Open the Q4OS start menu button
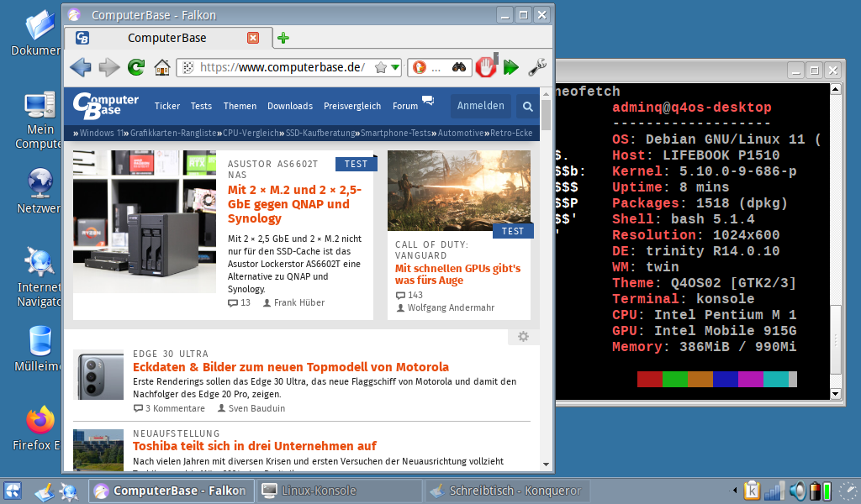Screen dimensions: 861x504 pos(13,491)
